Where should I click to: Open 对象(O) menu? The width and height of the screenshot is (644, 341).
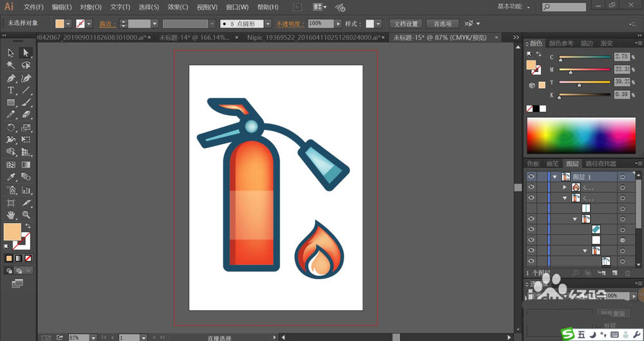pyautogui.click(x=91, y=7)
